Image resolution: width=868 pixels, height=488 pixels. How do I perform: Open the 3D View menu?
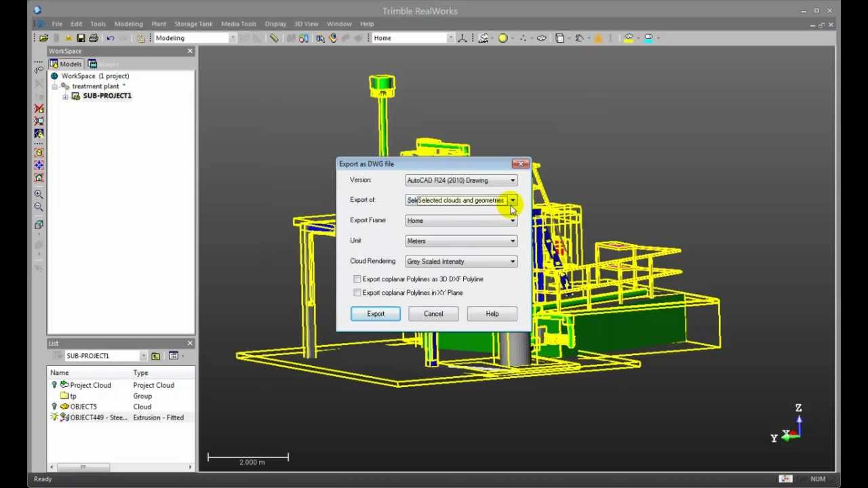307,24
